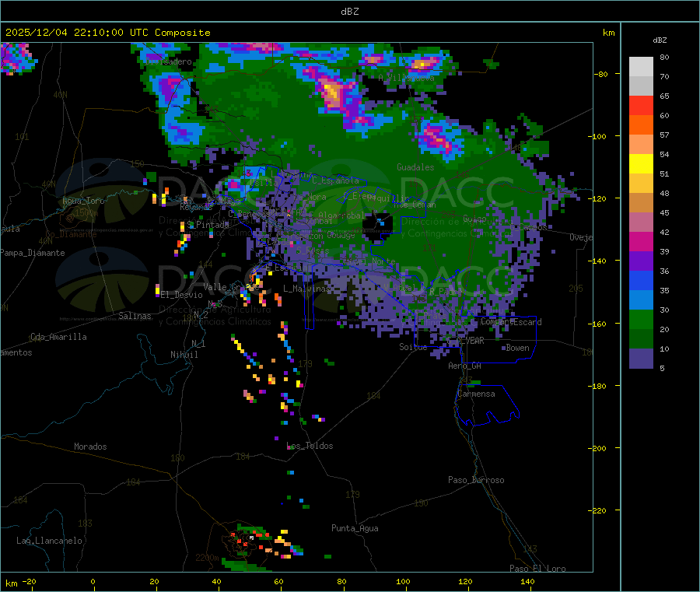Viewport: 700px width, 592px height.
Task: Click the orange 60-57 dBZ legend swatch
Action: pos(641,125)
